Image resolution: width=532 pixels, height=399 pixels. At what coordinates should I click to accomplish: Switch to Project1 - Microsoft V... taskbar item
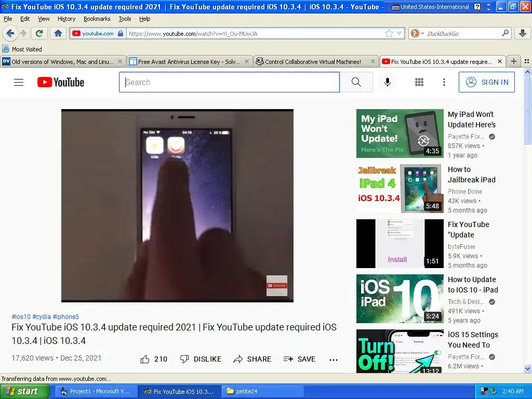[96, 391]
